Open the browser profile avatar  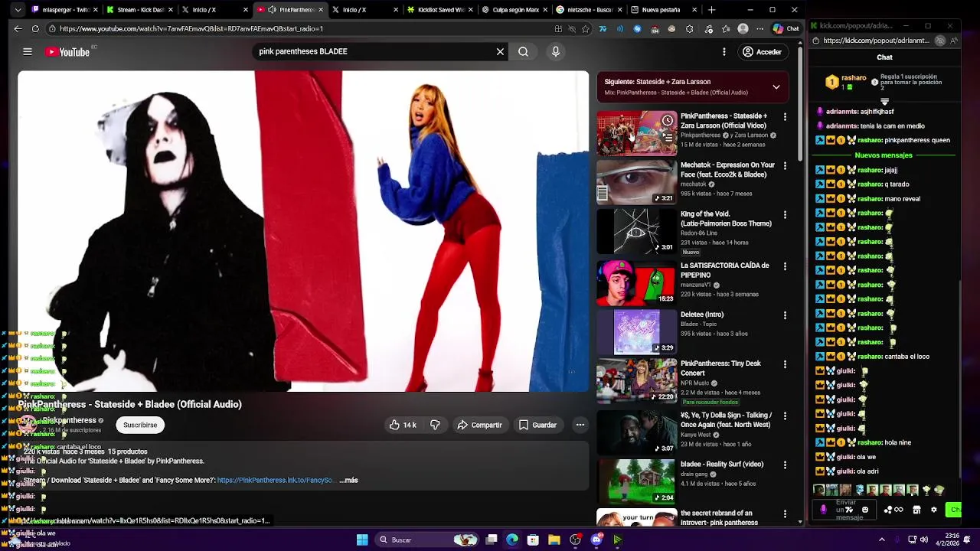point(743,28)
